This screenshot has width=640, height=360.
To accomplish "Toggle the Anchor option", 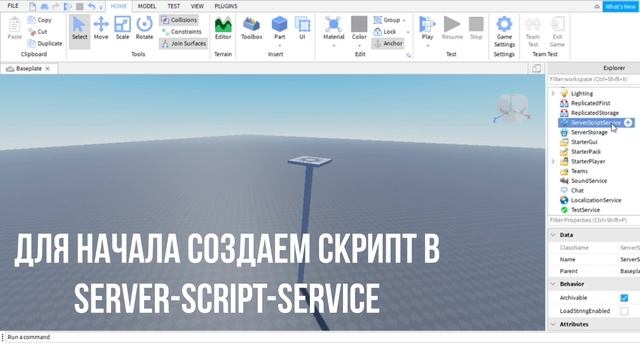I will click(x=388, y=43).
